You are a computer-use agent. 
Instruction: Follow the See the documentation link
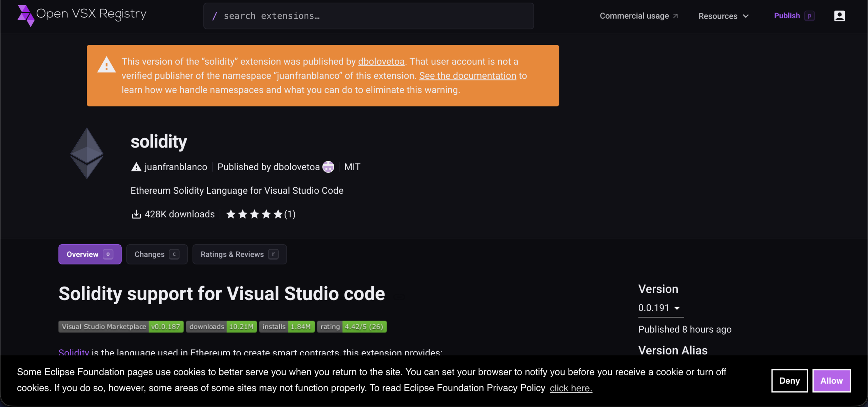468,76
